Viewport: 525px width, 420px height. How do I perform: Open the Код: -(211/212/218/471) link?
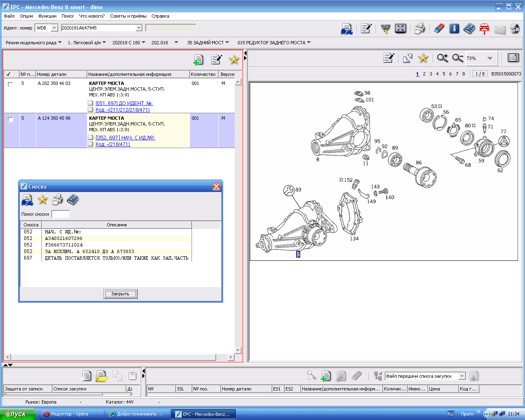[123, 110]
